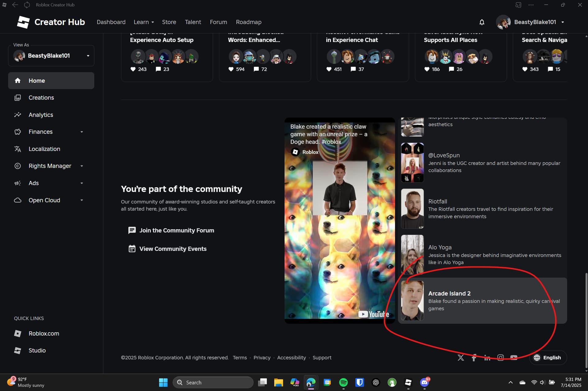The width and height of the screenshot is (588, 391).
Task: Open the Privacy policy link
Action: [262, 357]
